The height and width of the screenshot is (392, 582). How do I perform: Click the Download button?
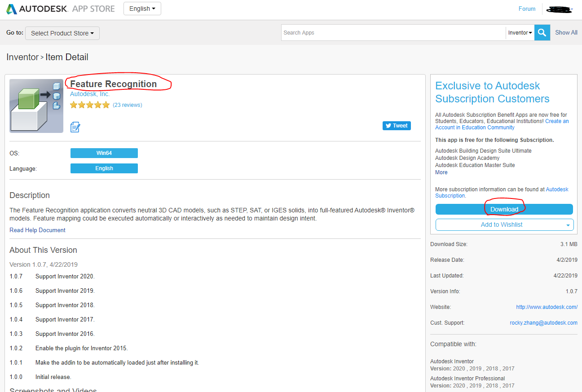tap(504, 209)
